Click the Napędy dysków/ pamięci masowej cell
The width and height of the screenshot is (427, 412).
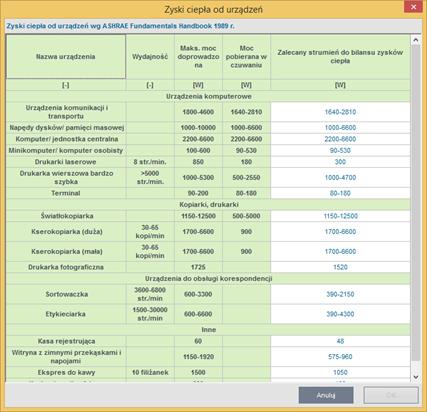point(66,128)
